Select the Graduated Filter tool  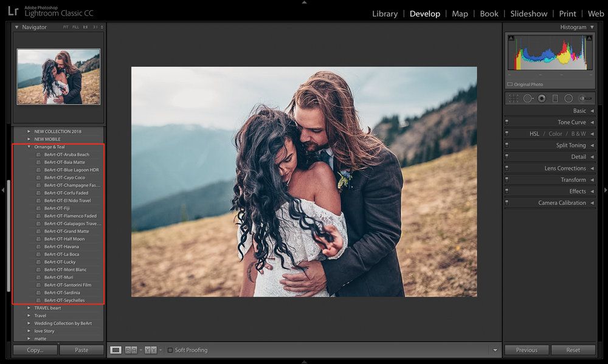tap(555, 98)
